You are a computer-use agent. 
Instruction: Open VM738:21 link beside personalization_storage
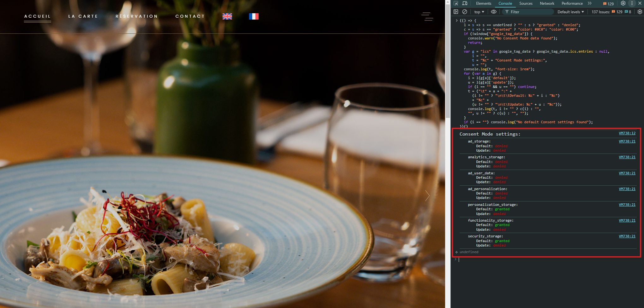[627, 205]
